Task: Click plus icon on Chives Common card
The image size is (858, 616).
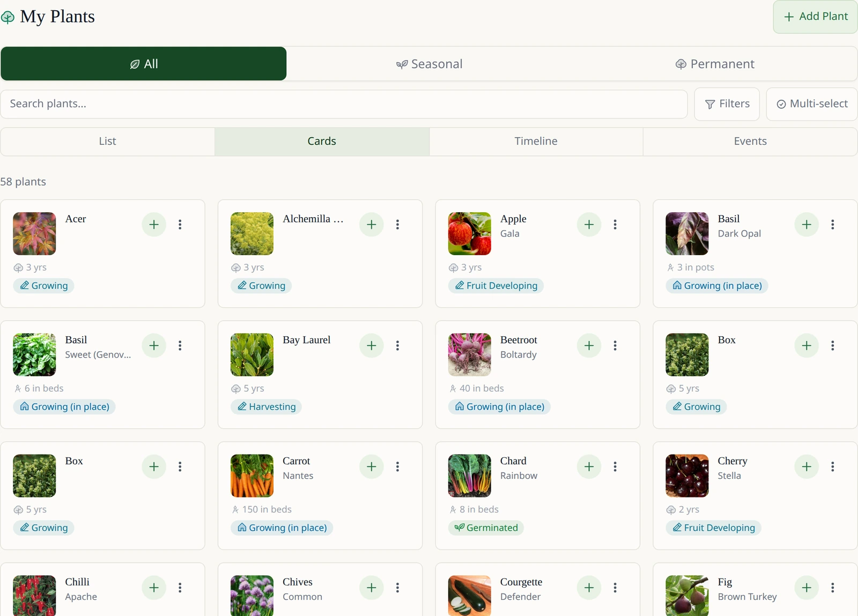Action: click(372, 588)
